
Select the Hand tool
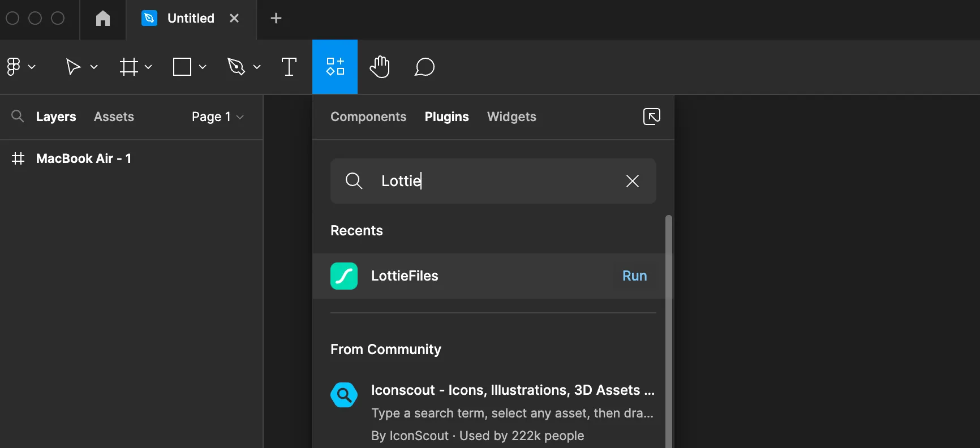click(380, 67)
